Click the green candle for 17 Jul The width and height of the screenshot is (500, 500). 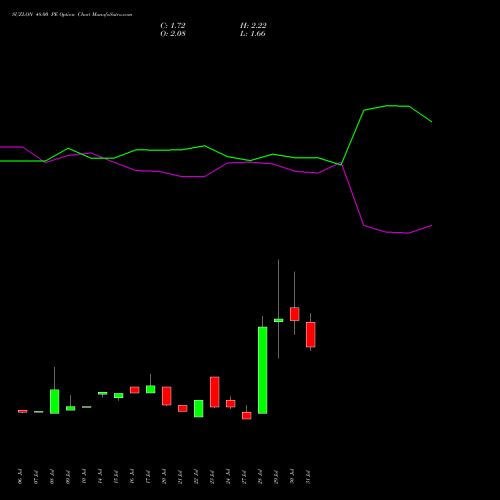pyautogui.click(x=151, y=389)
